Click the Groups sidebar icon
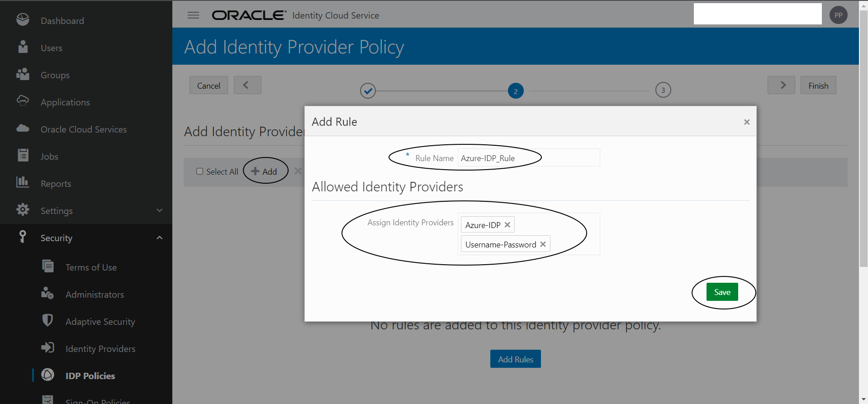This screenshot has height=404, width=868. click(x=23, y=74)
